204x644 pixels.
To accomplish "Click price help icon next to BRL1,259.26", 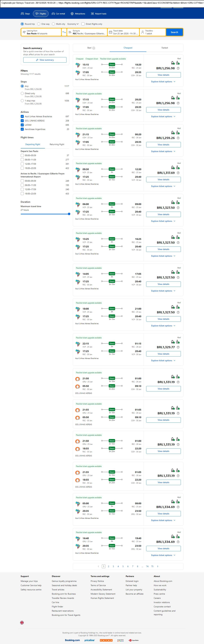I will (x=178, y=138).
